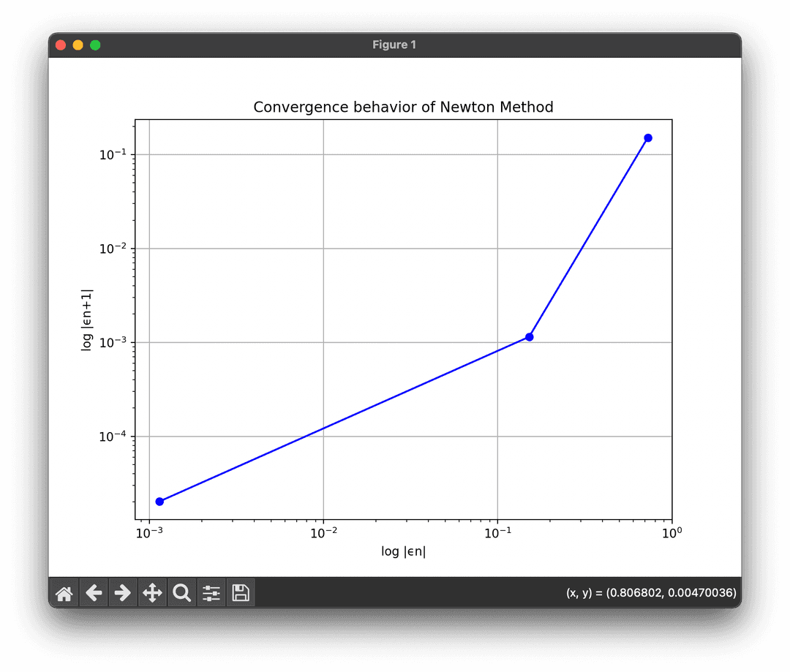Minimize the Figure 1 window
Image resolution: width=790 pixels, height=672 pixels.
(78, 45)
